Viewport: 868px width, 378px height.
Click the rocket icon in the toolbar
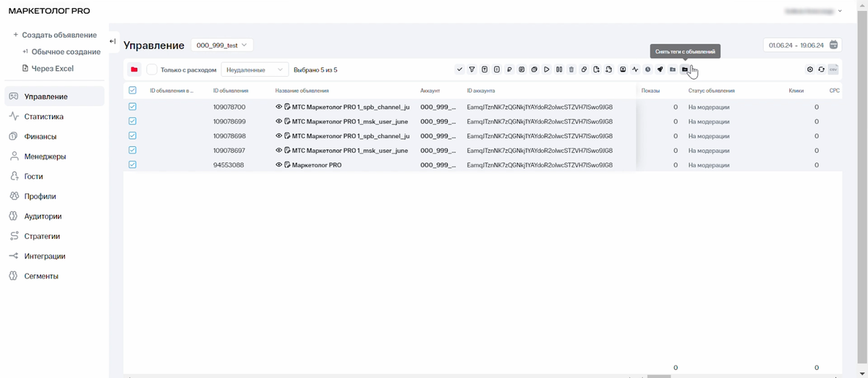[660, 70]
